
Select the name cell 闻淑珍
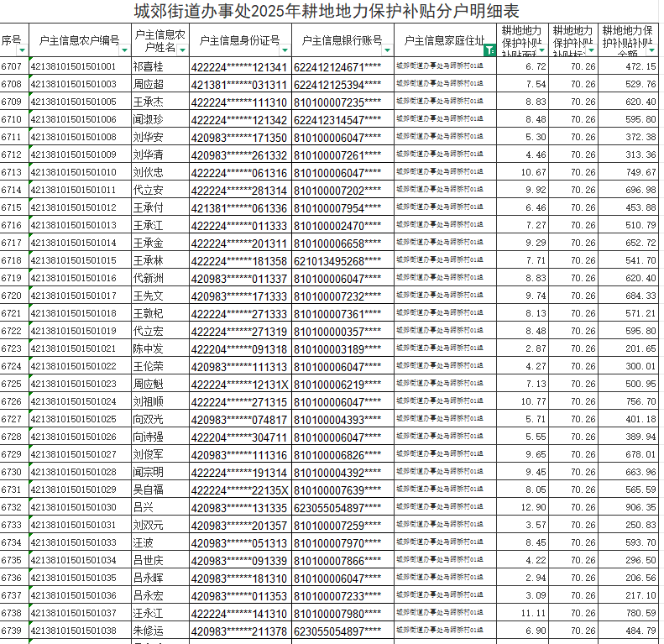point(160,119)
